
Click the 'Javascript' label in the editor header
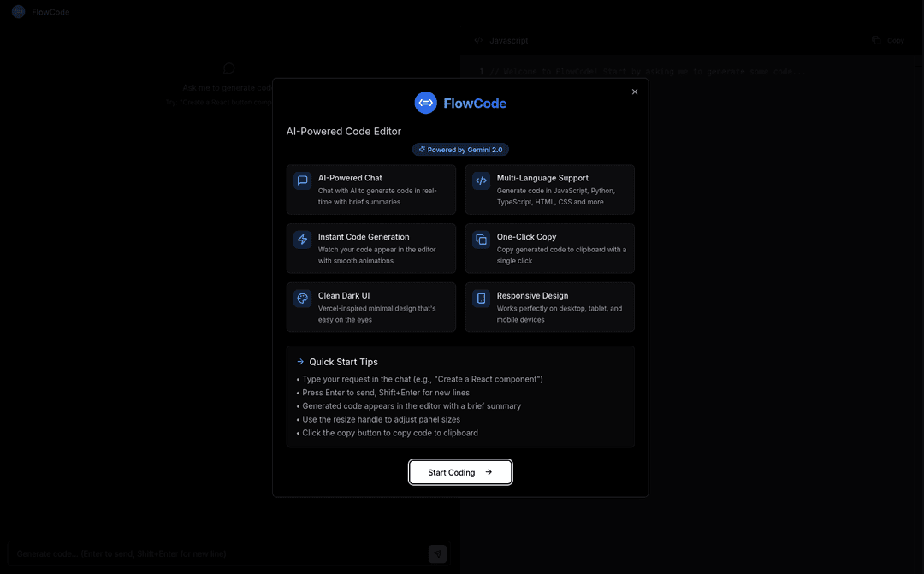tap(508, 41)
